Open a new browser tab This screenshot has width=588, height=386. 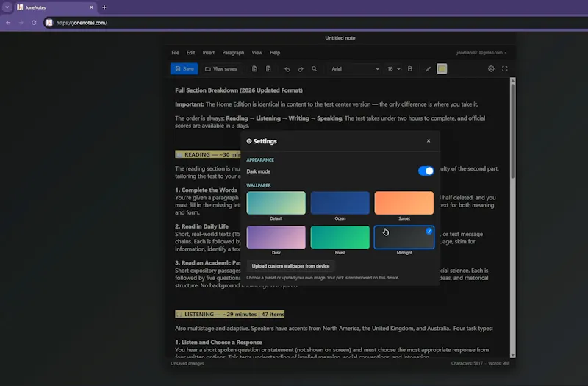pyautogui.click(x=104, y=7)
